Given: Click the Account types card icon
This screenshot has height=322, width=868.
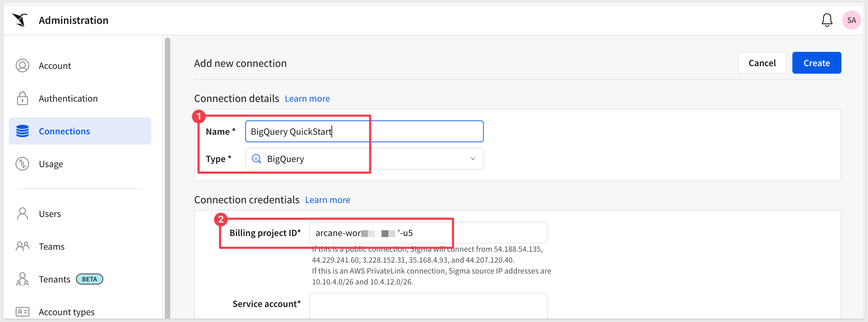Looking at the screenshot, I should [22, 311].
